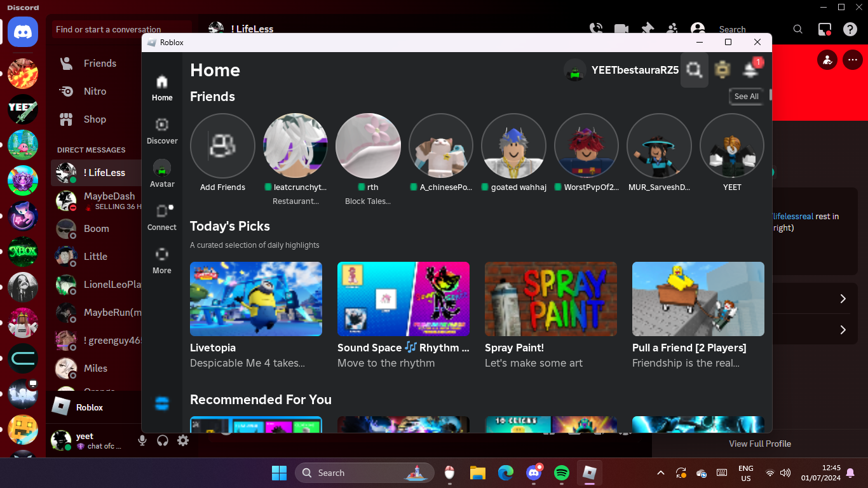Open the MaybeRun direct message

96,313
